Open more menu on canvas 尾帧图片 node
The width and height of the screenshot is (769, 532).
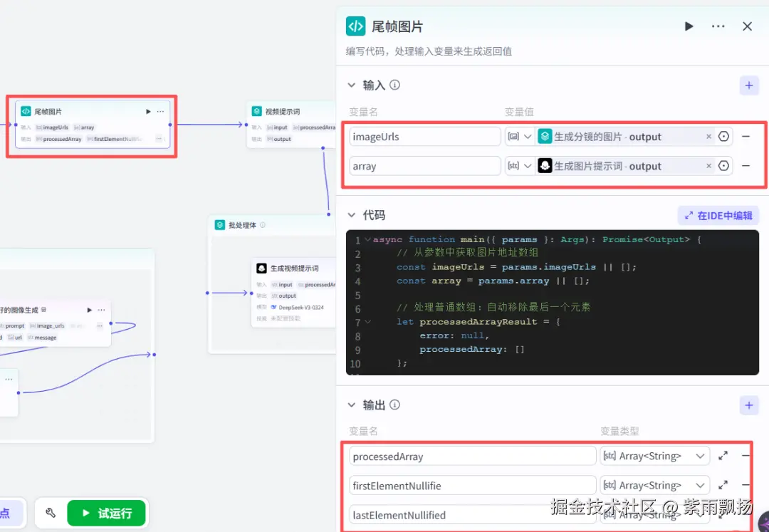(x=160, y=112)
